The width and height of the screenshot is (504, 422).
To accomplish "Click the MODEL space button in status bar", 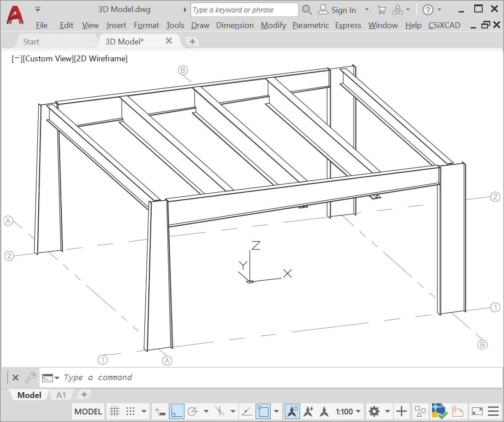I will [x=88, y=411].
